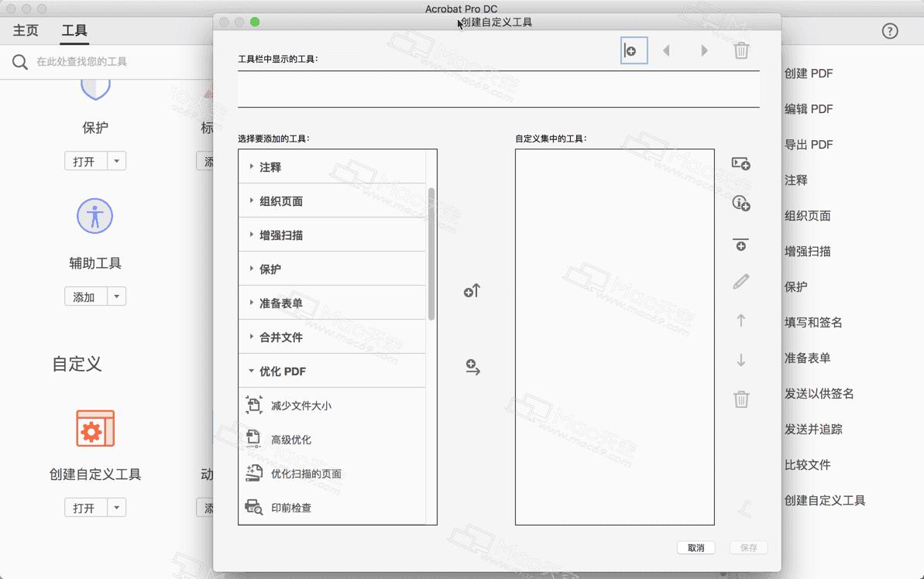Click the move tool down arrow icon
This screenshot has height=579, width=924.
(x=740, y=360)
